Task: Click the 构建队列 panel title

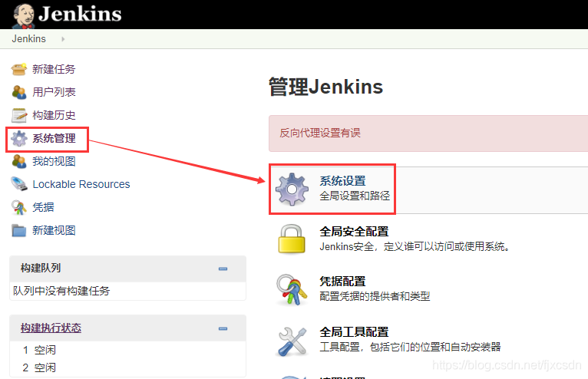Action: coord(41,268)
